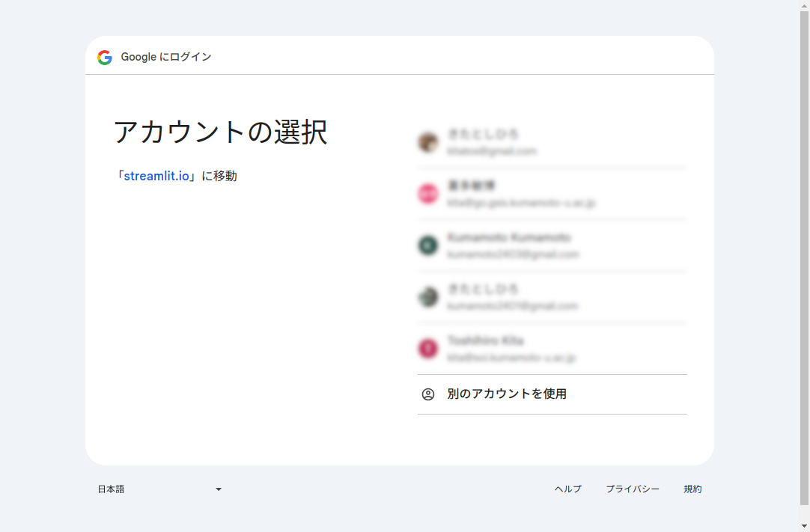810x532 pixels.
Task: Click the scrollbar up arrow
Action: pos(805,5)
